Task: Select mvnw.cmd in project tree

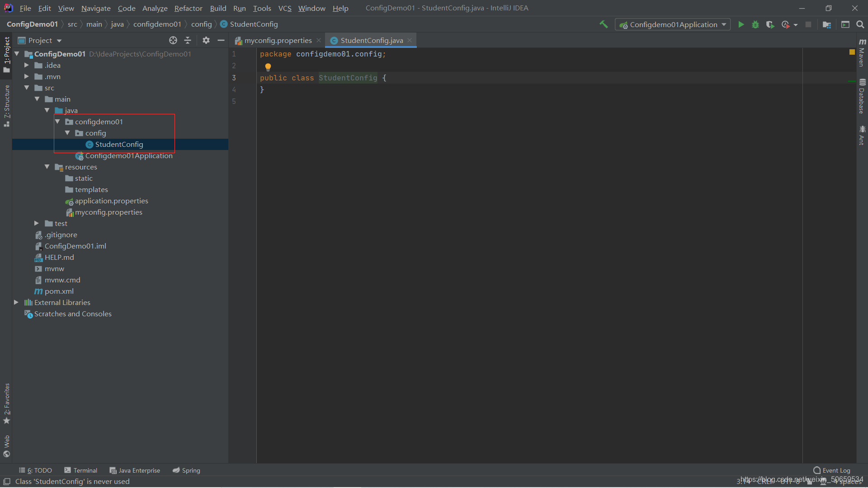Action: coord(62,280)
